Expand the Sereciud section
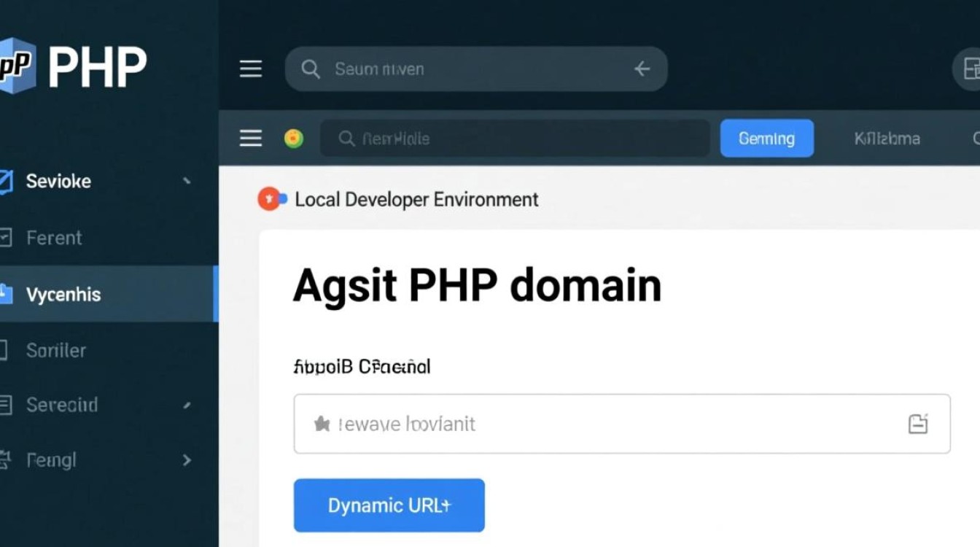980x547 pixels. (188, 405)
